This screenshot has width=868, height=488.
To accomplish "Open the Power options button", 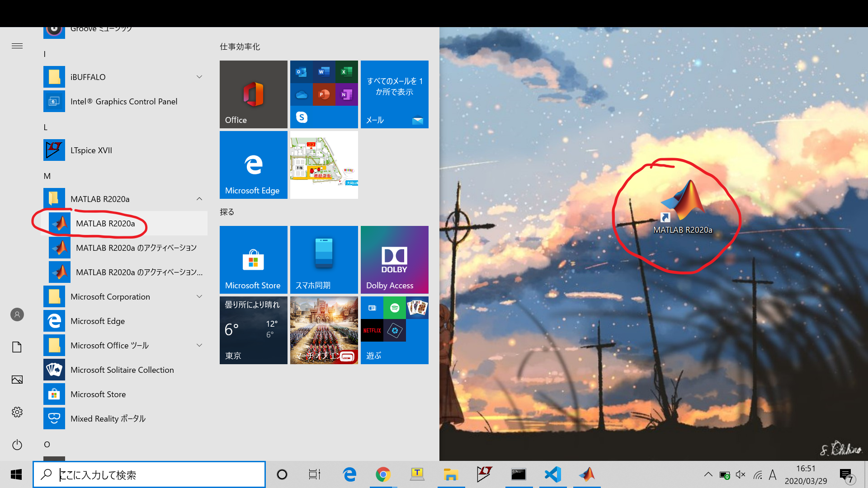I will 17,445.
